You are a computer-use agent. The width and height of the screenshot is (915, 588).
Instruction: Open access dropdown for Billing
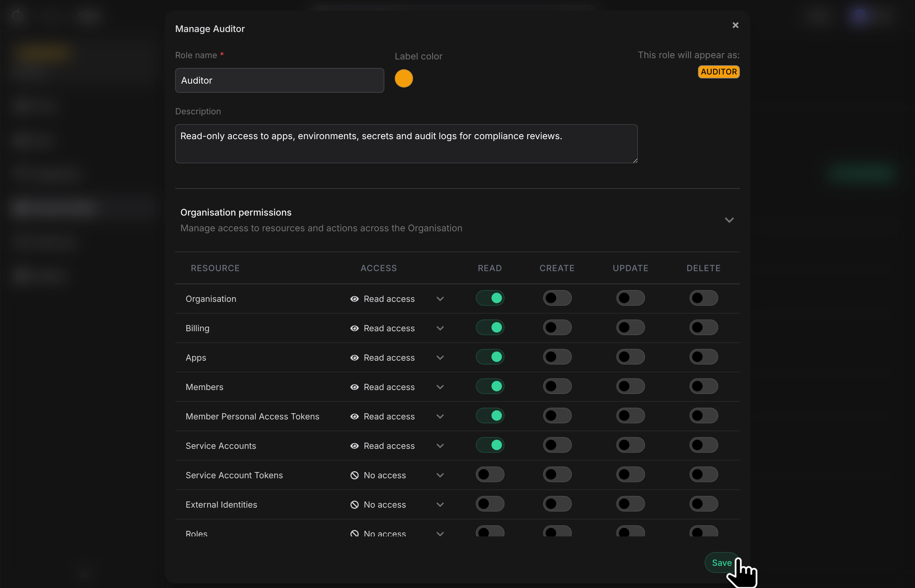click(x=440, y=328)
